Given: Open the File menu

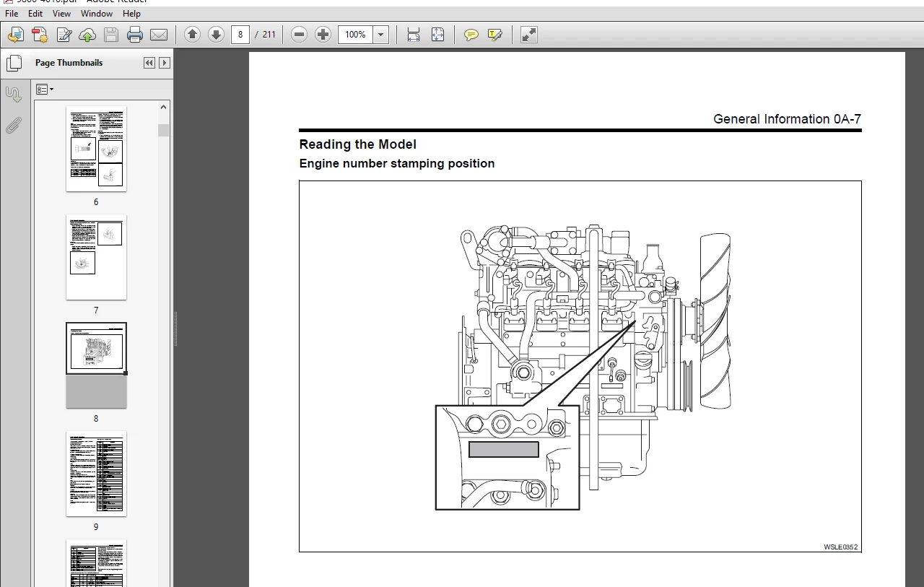Looking at the screenshot, I should pos(12,14).
